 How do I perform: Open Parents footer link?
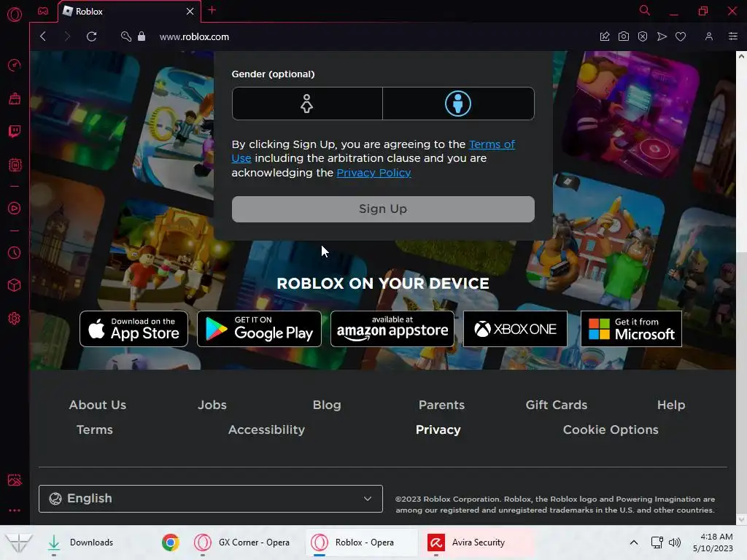tap(441, 405)
